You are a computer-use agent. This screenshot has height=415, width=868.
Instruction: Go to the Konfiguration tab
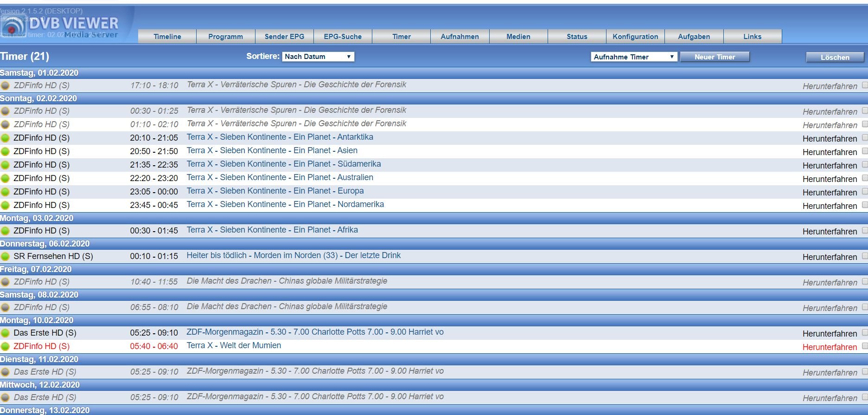(x=635, y=37)
